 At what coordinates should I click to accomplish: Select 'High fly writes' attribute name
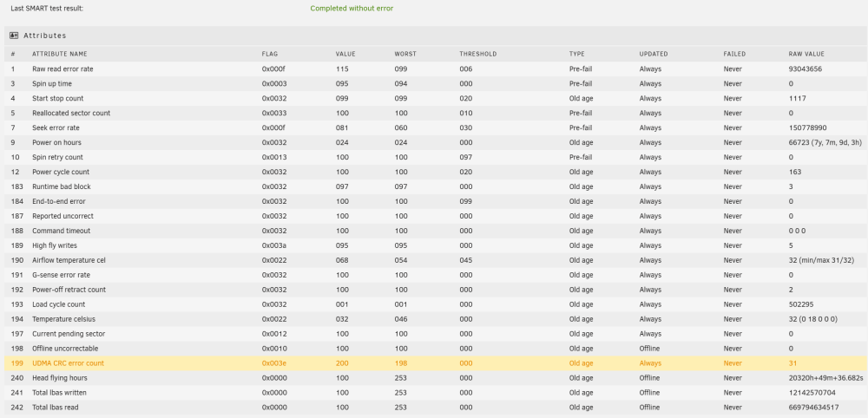click(54, 245)
